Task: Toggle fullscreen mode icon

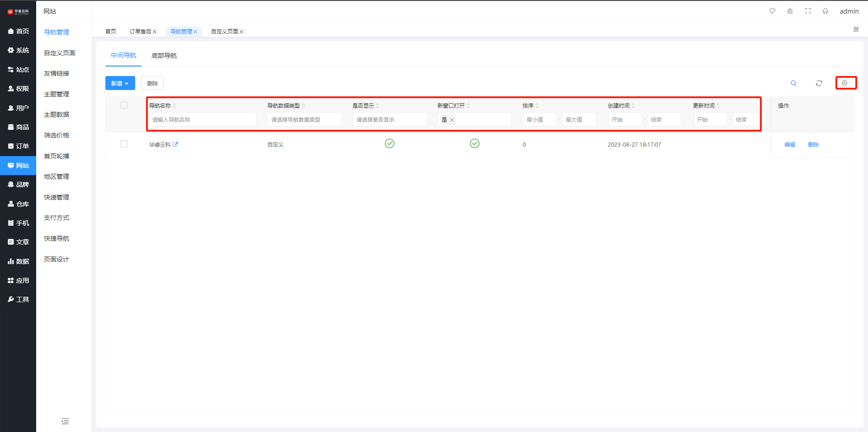Action: [x=807, y=11]
